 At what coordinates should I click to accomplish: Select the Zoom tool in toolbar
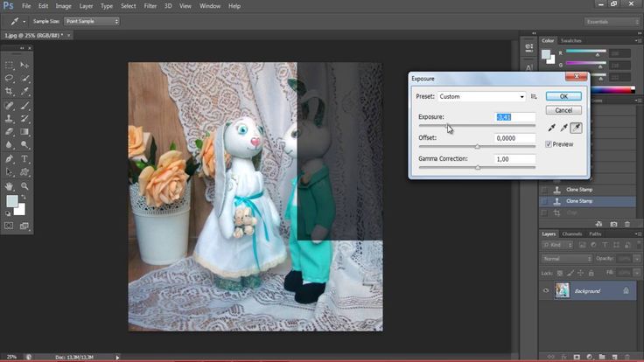point(24,186)
